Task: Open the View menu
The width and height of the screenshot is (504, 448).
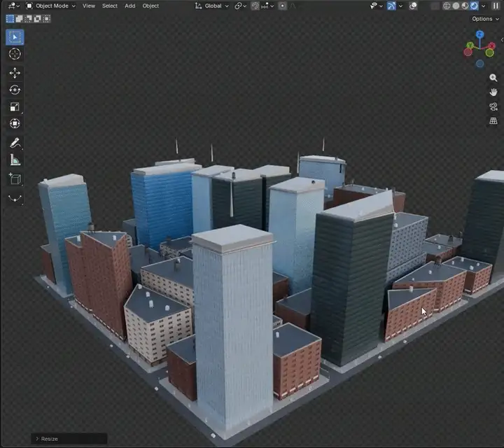Action: click(x=89, y=6)
